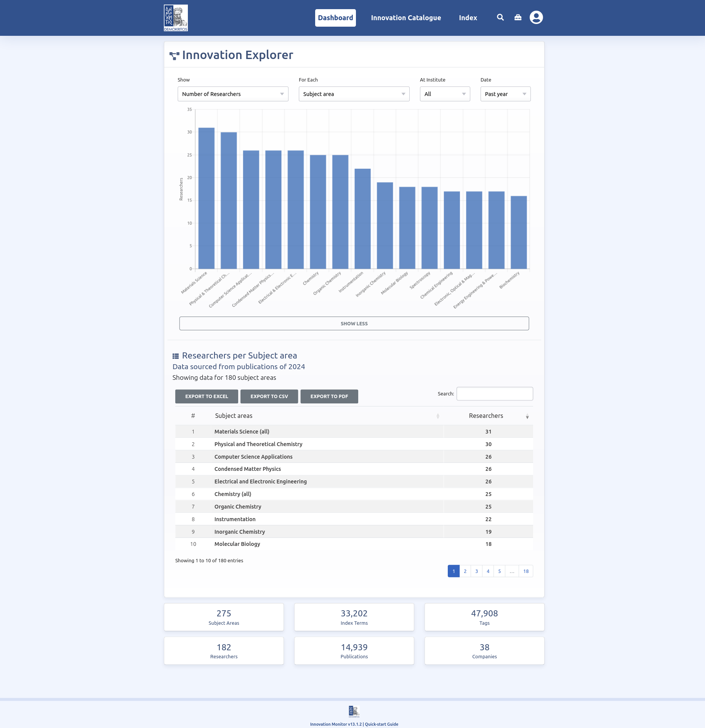
Task: Go to pagination page 2
Action: point(465,571)
